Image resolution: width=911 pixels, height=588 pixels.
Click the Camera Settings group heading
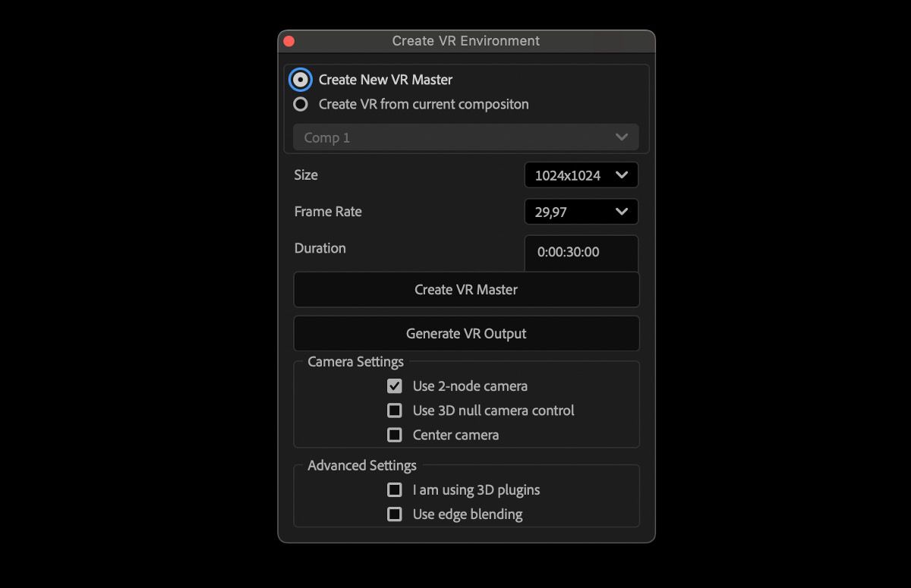[x=355, y=362]
